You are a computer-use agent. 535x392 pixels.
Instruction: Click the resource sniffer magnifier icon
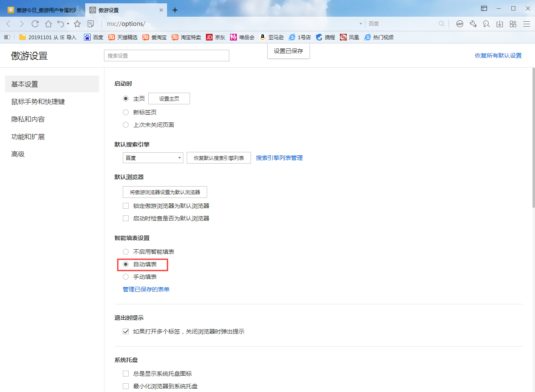(486, 24)
